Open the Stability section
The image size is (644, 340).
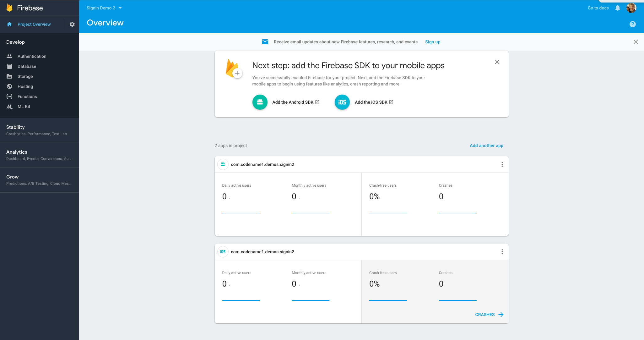coord(15,127)
